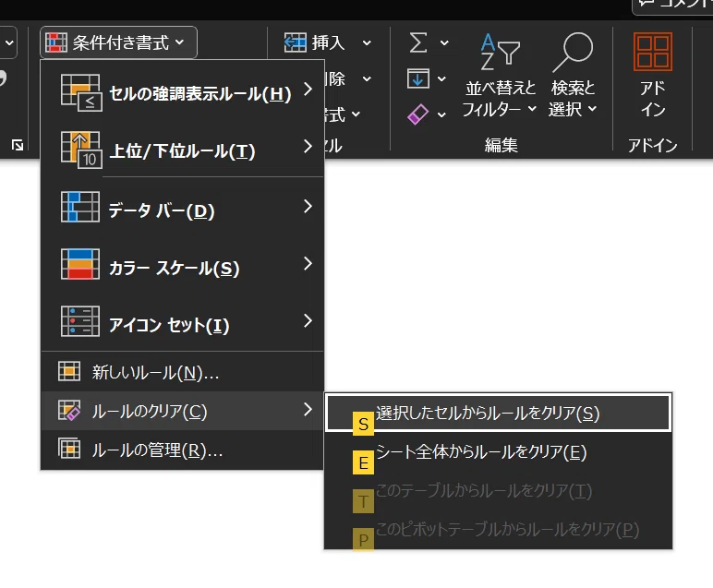Click the 挿入 cells icon
This screenshot has width=713, height=588.
[296, 42]
